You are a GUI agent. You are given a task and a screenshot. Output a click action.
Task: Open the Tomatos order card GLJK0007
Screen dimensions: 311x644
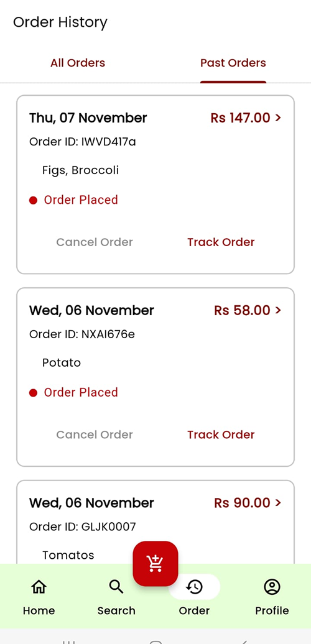tap(155, 522)
